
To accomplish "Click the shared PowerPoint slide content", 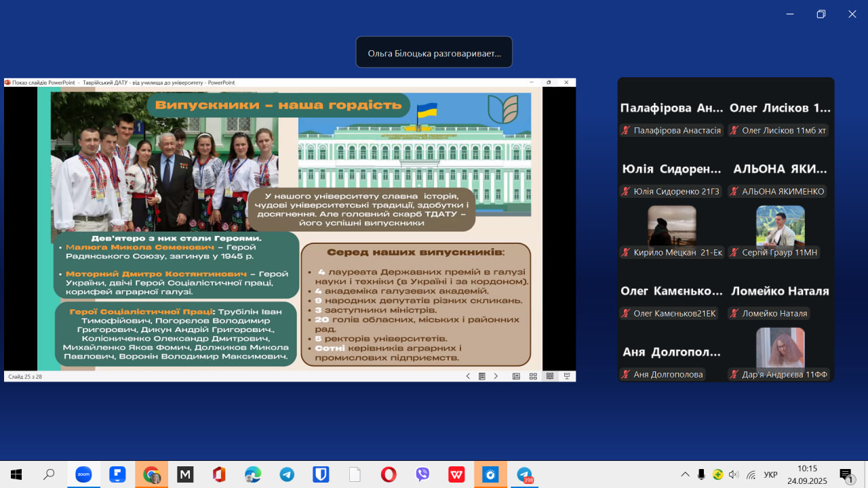I will [x=290, y=229].
